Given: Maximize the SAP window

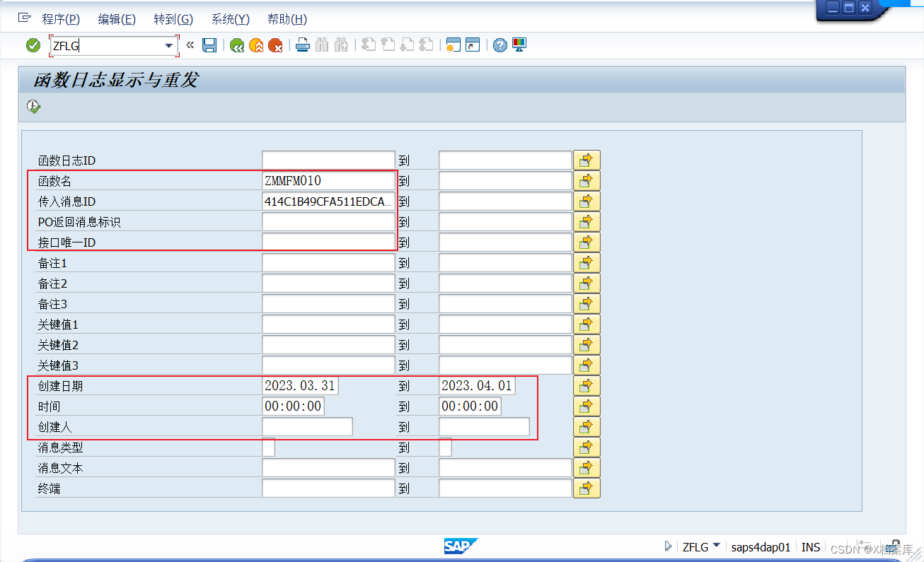Looking at the screenshot, I should 848,8.
